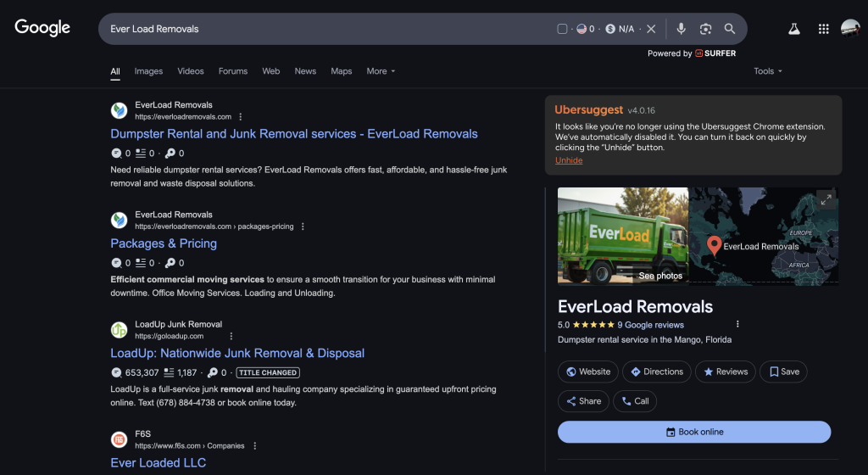
Task: Open options menu for everloadremovals.com result
Action: (x=240, y=117)
